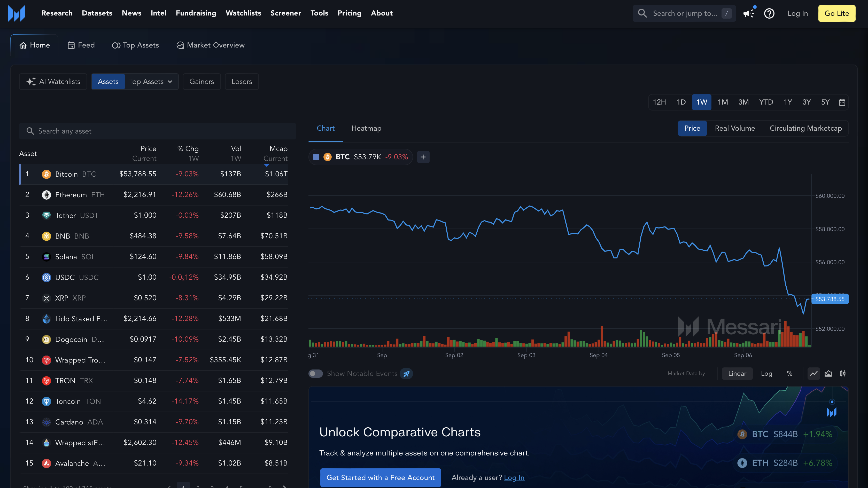Click the Messari logo icon
Image resolution: width=868 pixels, height=488 pixels.
tap(17, 13)
